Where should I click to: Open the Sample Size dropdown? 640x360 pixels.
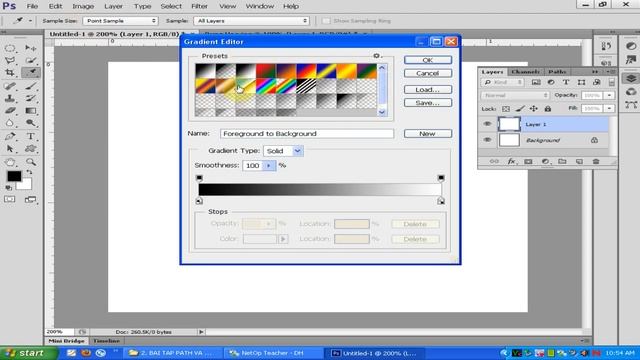[x=120, y=21]
